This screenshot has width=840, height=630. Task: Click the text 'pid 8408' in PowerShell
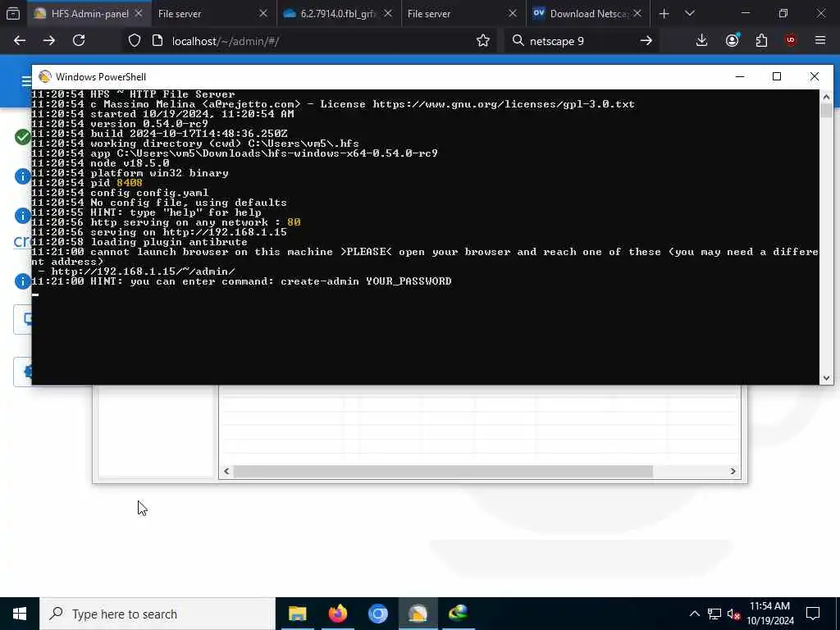[x=116, y=183]
